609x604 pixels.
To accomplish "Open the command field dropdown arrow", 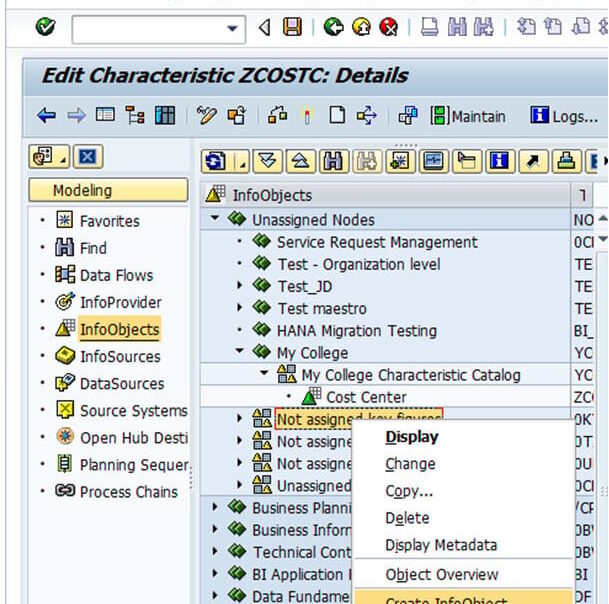I will coord(232,29).
